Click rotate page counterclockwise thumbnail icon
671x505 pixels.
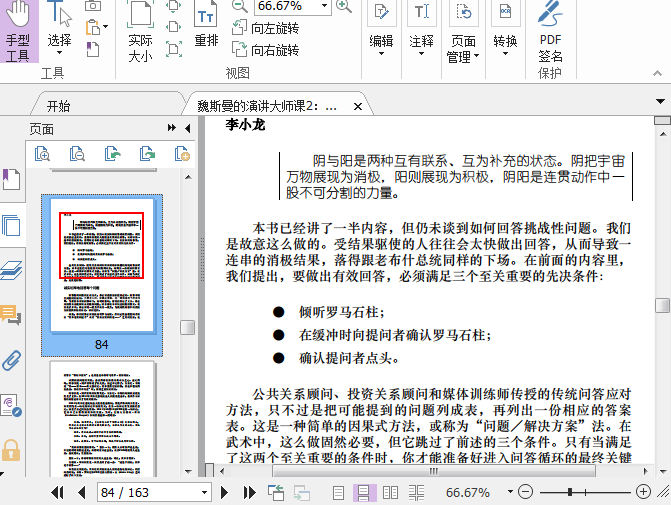(x=112, y=154)
